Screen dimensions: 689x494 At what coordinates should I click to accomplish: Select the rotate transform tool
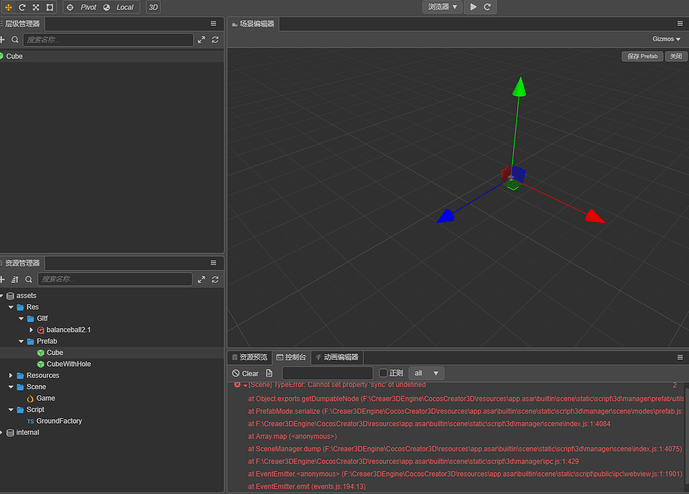tap(22, 7)
